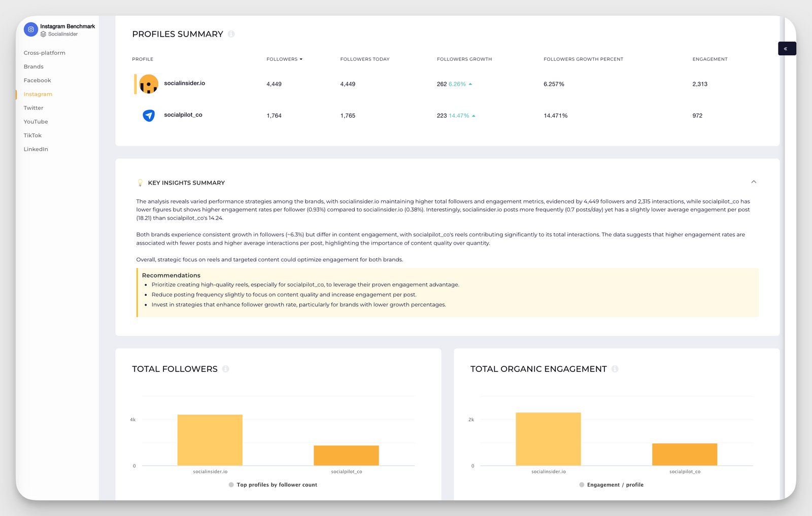Click the 6.26% growth link for socialinsider.io
The width and height of the screenshot is (812, 516).
point(456,84)
